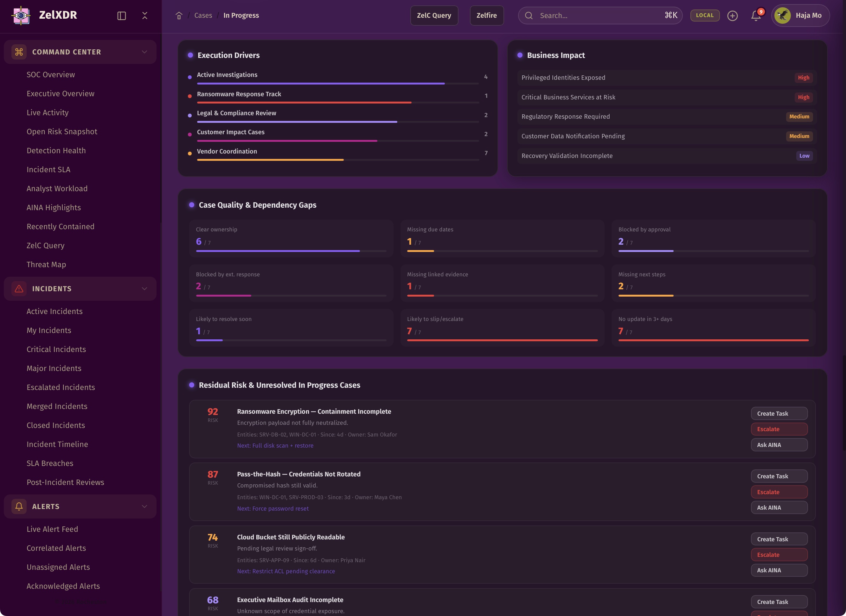Click the plus circle add icon
This screenshot has width=846, height=616.
[732, 16]
